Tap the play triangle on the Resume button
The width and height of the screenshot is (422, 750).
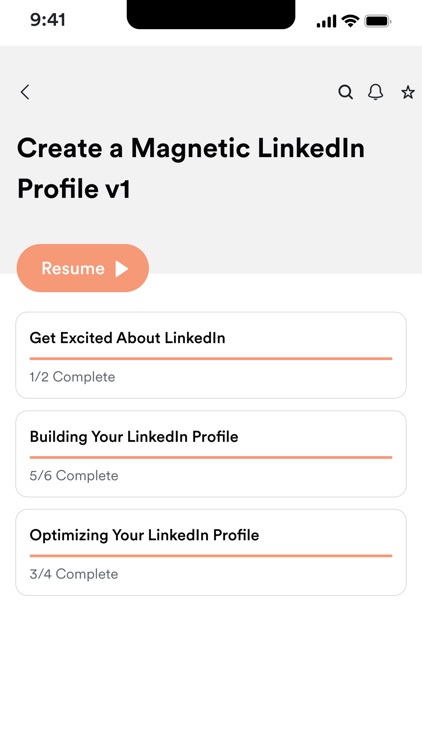pyautogui.click(x=122, y=268)
